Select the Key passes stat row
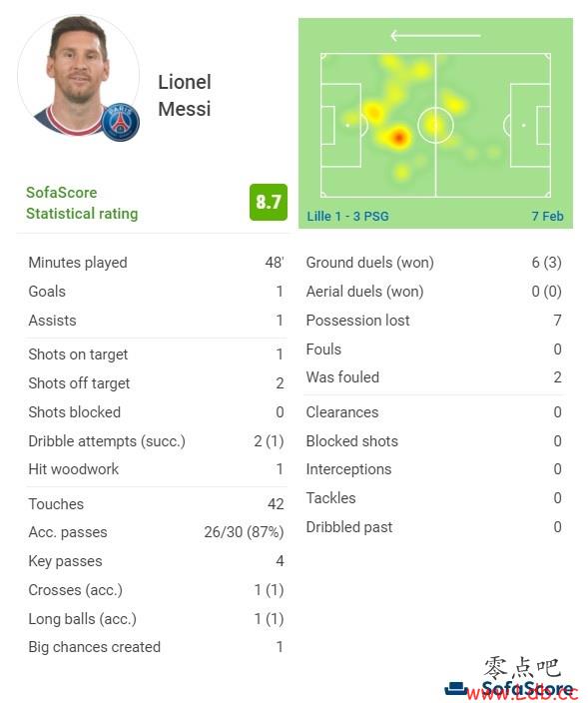This screenshot has height=703, width=588. [x=156, y=561]
